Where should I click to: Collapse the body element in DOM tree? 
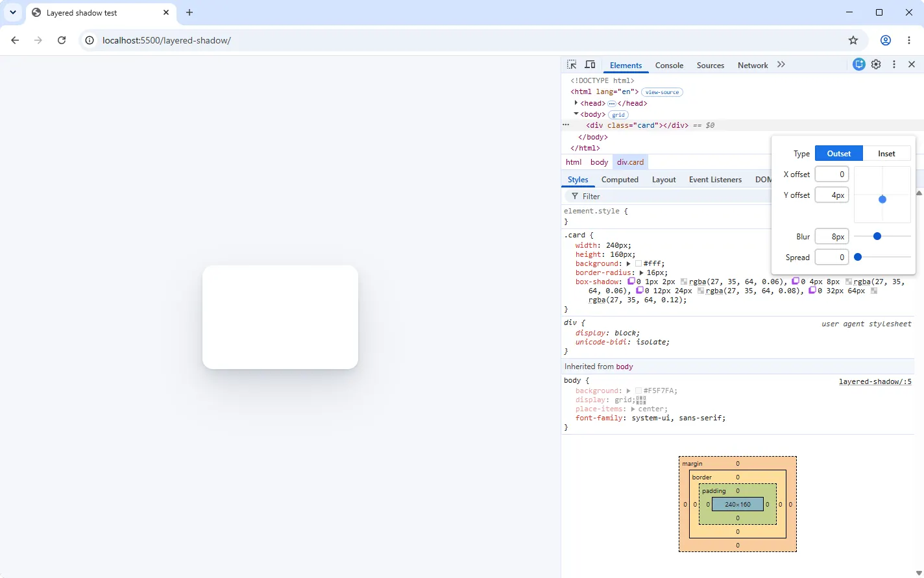click(576, 114)
